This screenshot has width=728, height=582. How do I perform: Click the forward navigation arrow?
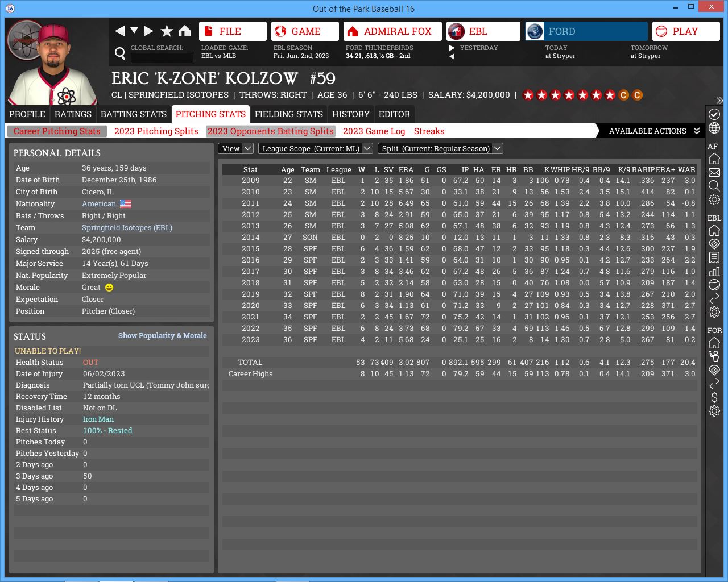point(148,31)
